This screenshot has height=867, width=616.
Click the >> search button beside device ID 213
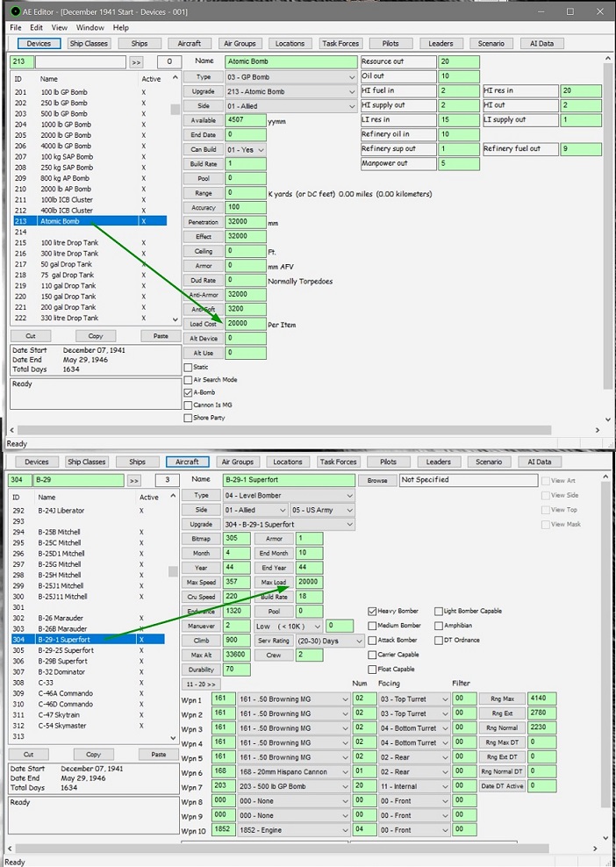136,62
